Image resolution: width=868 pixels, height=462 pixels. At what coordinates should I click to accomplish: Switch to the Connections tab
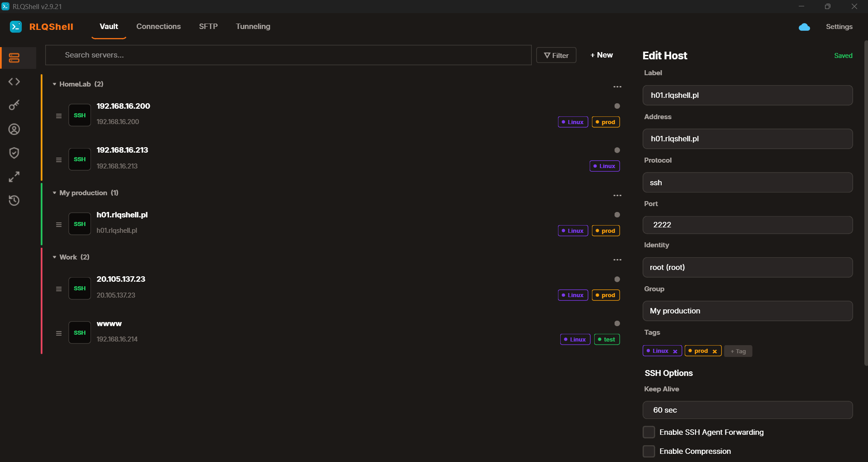(x=158, y=26)
